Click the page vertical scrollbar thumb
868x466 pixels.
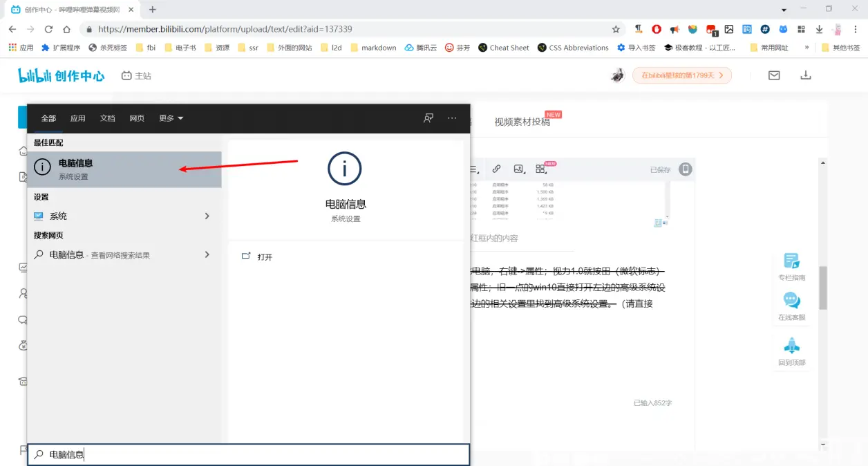tap(823, 288)
